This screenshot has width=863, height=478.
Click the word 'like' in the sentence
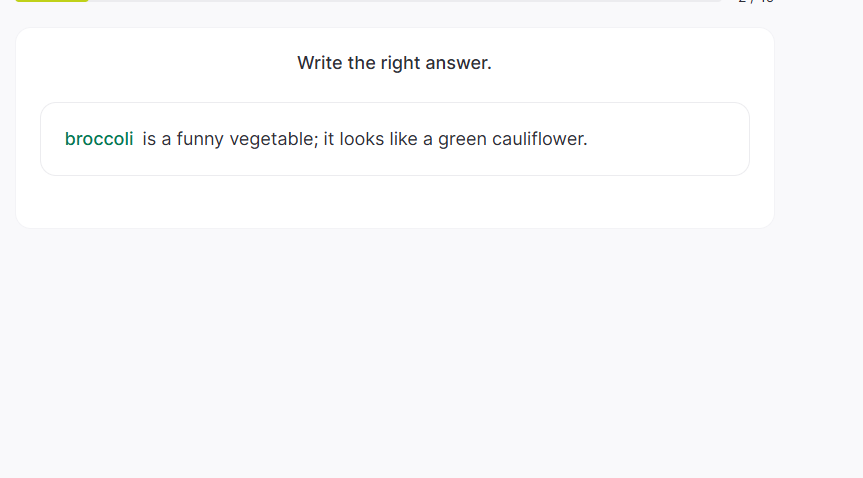404,139
